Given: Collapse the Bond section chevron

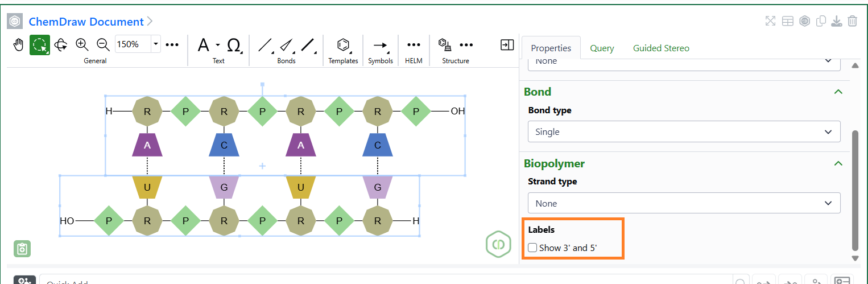Looking at the screenshot, I should point(837,92).
